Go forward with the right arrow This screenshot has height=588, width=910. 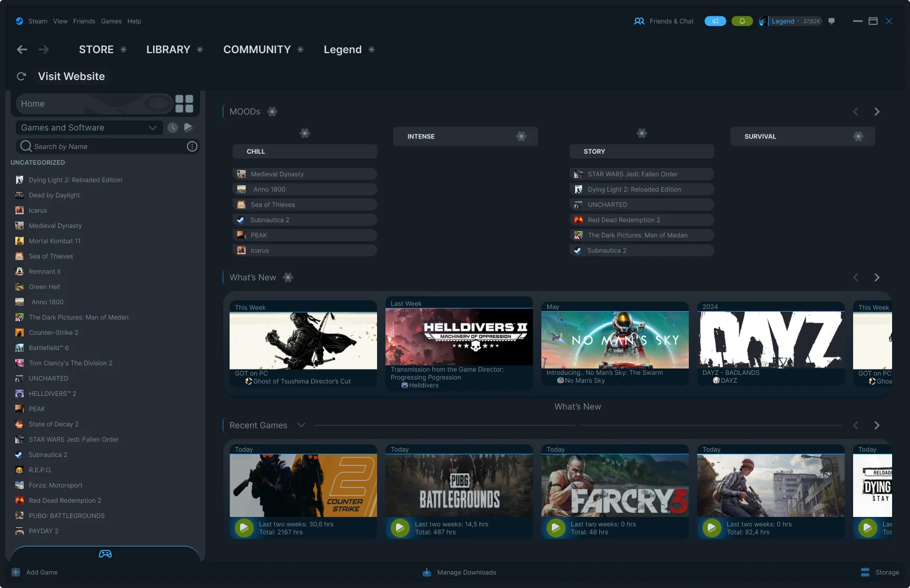tap(44, 49)
